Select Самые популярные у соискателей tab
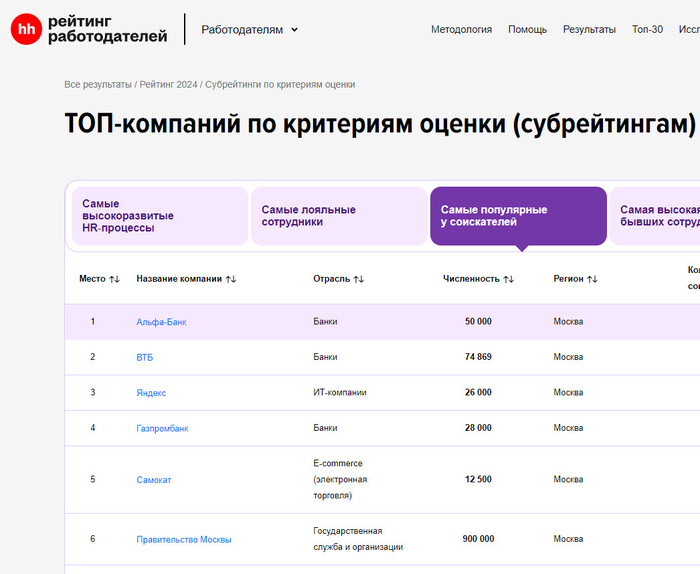700x574 pixels. click(517, 216)
